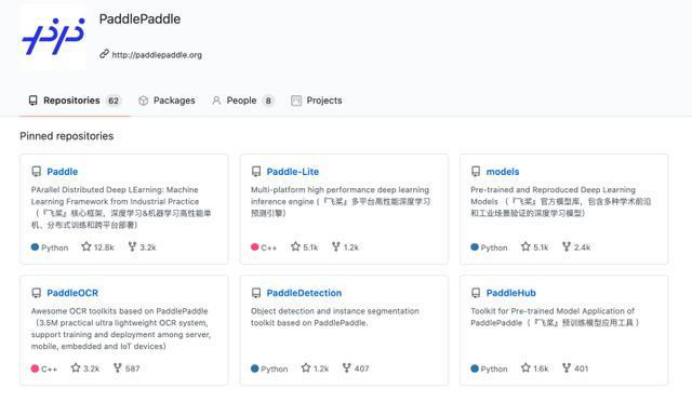
Task: Open the PaddleHub repository
Action: (x=510, y=293)
